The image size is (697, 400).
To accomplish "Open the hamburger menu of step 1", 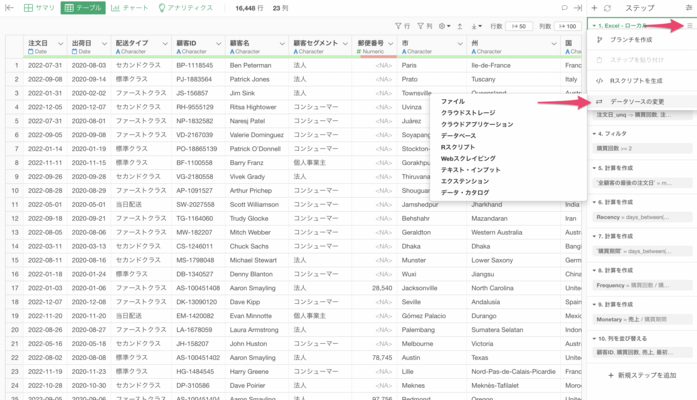I will tap(690, 26).
